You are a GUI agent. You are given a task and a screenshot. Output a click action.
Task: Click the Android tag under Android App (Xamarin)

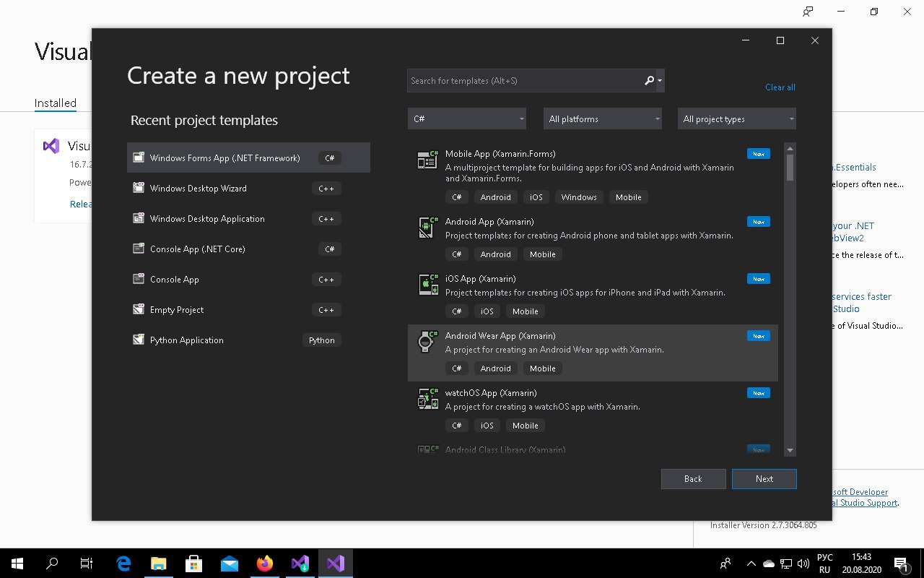point(496,254)
